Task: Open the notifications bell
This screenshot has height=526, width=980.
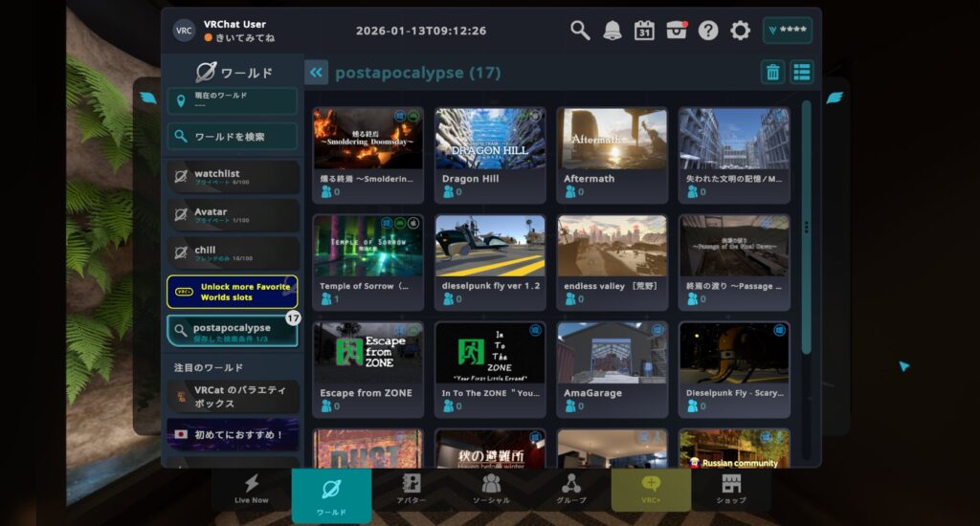Action: pos(612,31)
